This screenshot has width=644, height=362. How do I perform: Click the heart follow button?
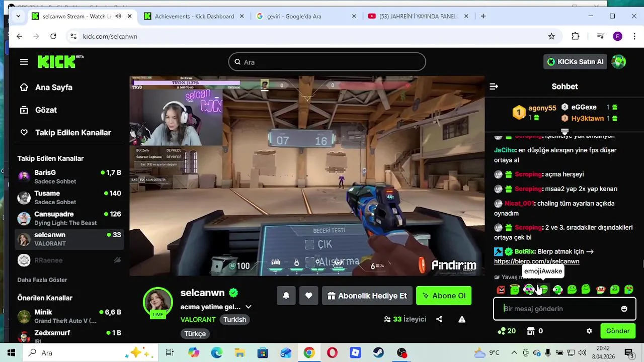coord(308,296)
